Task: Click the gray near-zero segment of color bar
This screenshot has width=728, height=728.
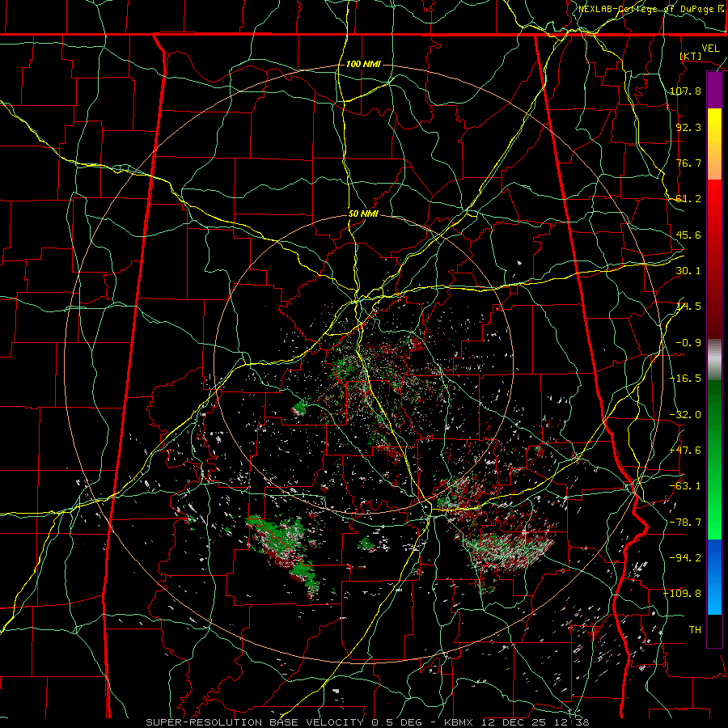Action: point(714,360)
